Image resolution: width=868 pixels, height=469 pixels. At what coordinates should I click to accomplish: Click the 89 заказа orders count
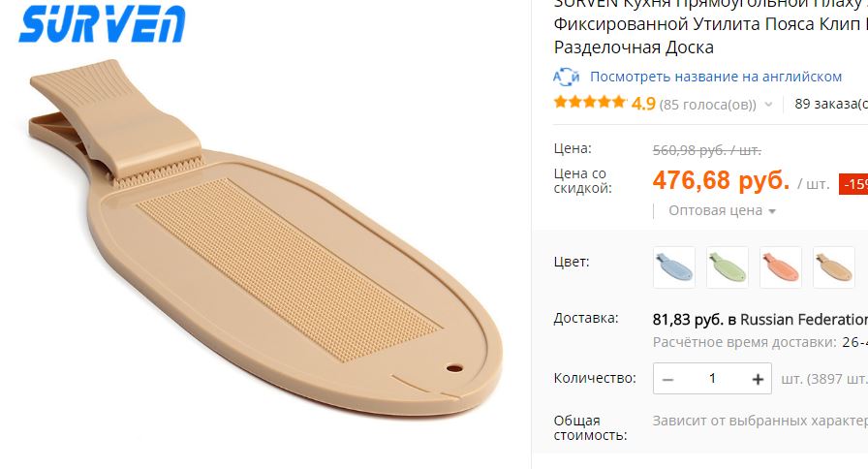click(831, 104)
